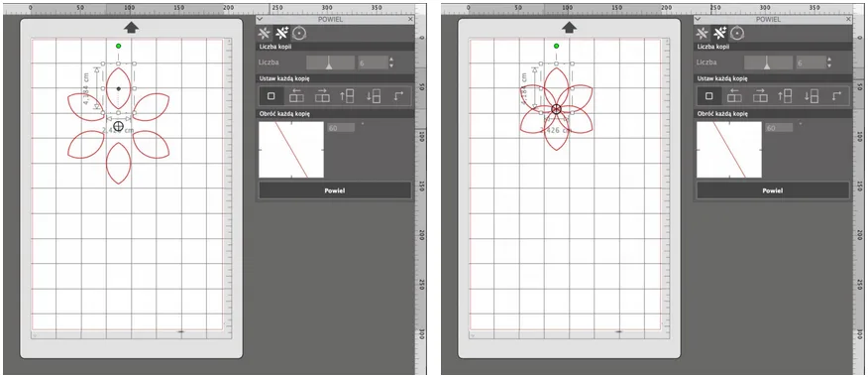Image resolution: width=868 pixels, height=377 pixels.
Task: Close the POWIEL panel in right screenshot
Action: pyautogui.click(x=848, y=20)
